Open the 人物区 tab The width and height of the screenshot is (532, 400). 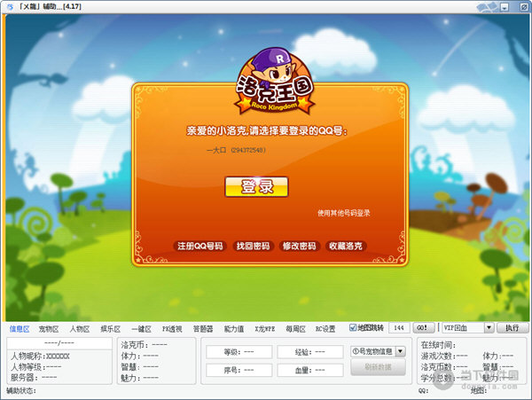tap(80, 329)
